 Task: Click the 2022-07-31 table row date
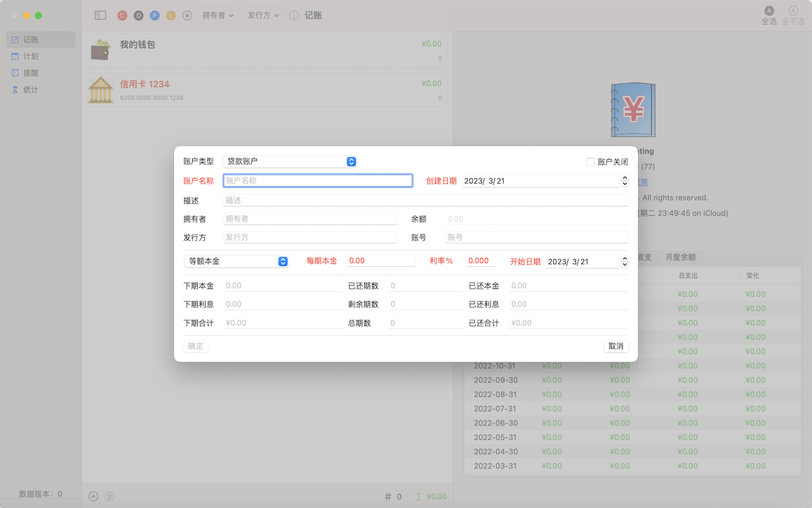click(x=495, y=409)
